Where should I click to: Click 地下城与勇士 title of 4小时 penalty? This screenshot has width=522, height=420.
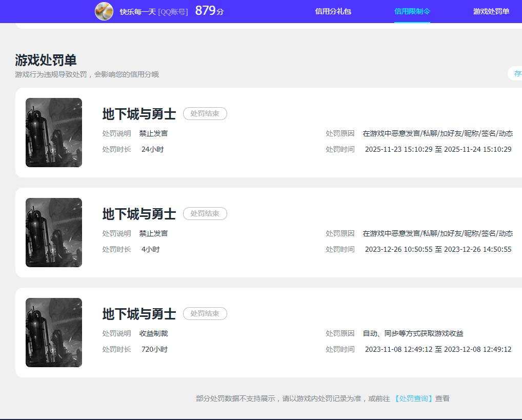[139, 214]
